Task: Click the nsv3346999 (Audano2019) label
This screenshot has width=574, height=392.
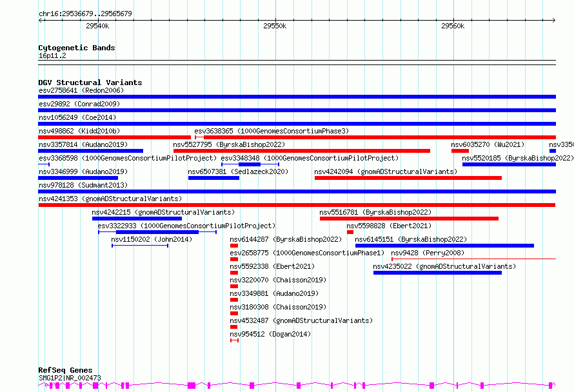Action: (x=83, y=171)
